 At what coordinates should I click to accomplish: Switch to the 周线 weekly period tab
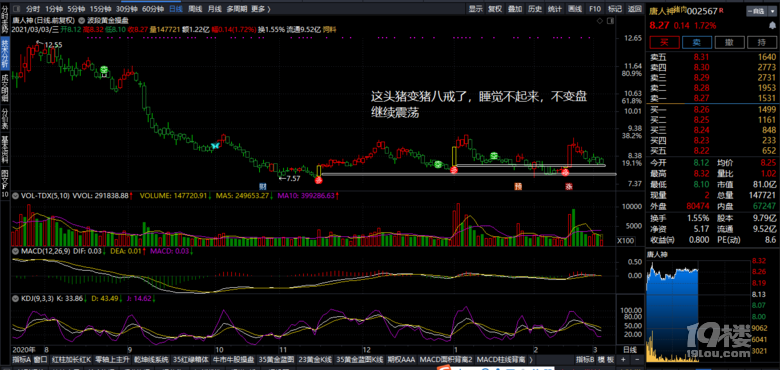(x=195, y=9)
